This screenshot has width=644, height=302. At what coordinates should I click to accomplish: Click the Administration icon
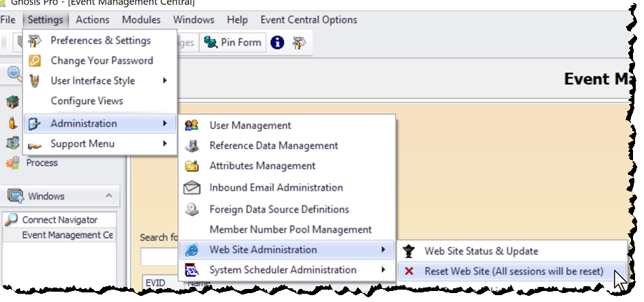pos(34,124)
